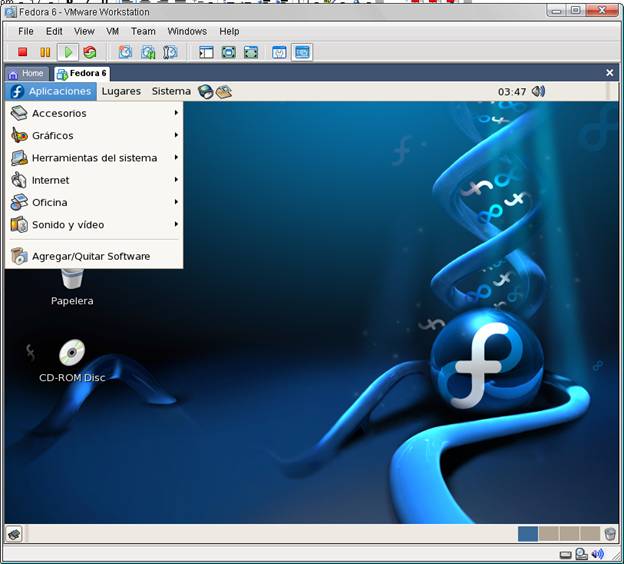Open web browser launcher in GNOME panel
The width and height of the screenshot is (624, 564).
206,92
